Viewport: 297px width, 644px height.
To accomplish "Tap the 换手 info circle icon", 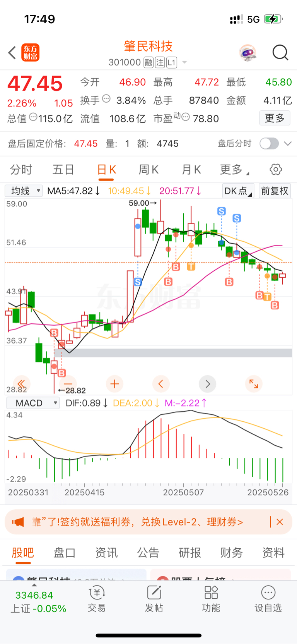I will (106, 99).
